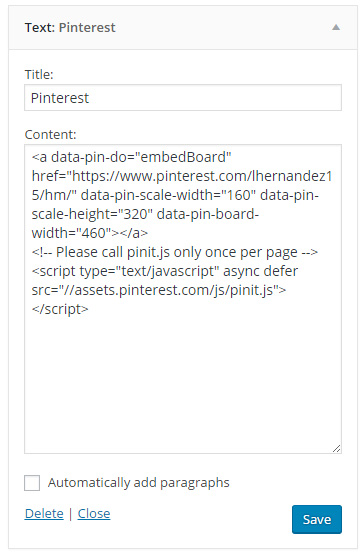Click the 'Title:' field label

(39, 75)
